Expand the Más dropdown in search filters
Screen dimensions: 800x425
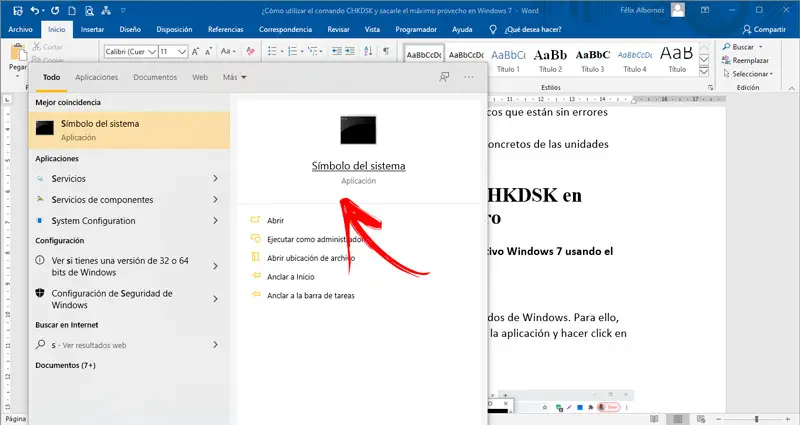pyautogui.click(x=235, y=77)
